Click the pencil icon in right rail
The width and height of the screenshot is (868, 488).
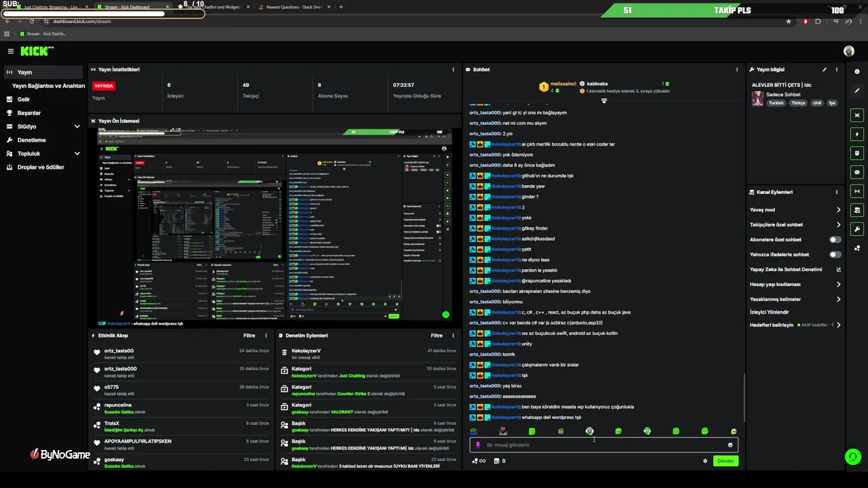pos(857,91)
